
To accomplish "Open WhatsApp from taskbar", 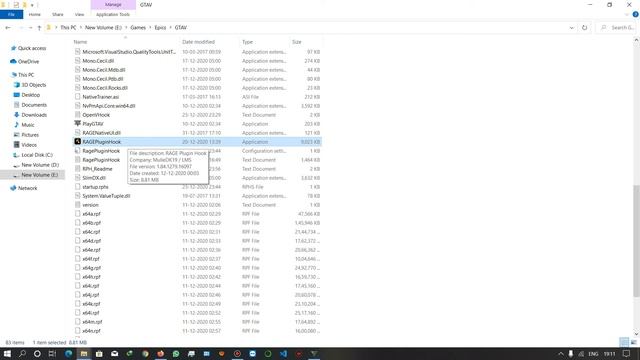I will point(176,353).
